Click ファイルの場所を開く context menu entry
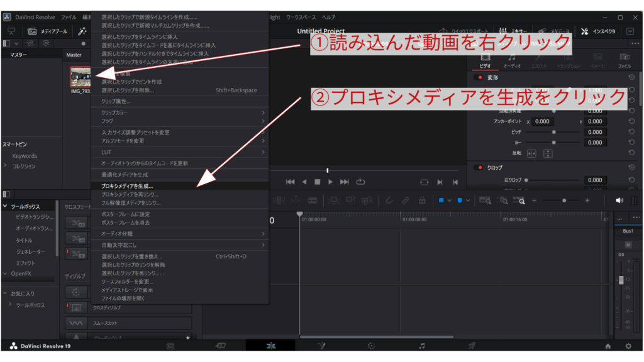This screenshot has height=362, width=644. click(180, 299)
